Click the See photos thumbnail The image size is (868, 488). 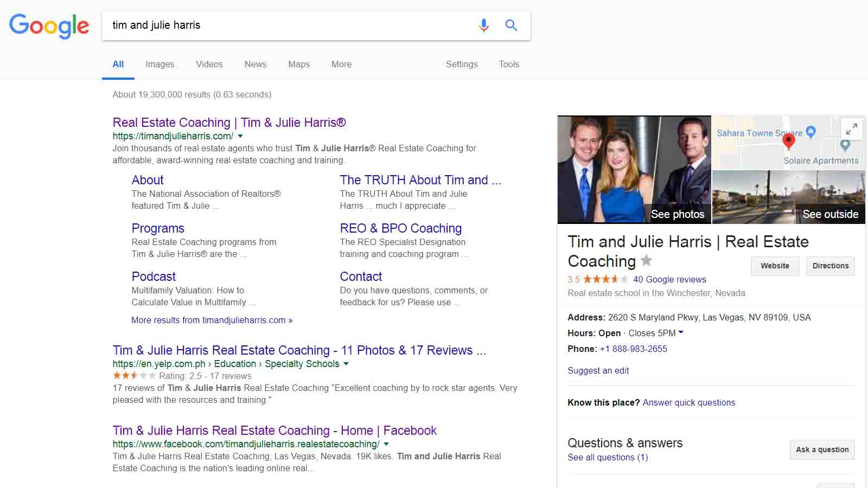point(634,169)
